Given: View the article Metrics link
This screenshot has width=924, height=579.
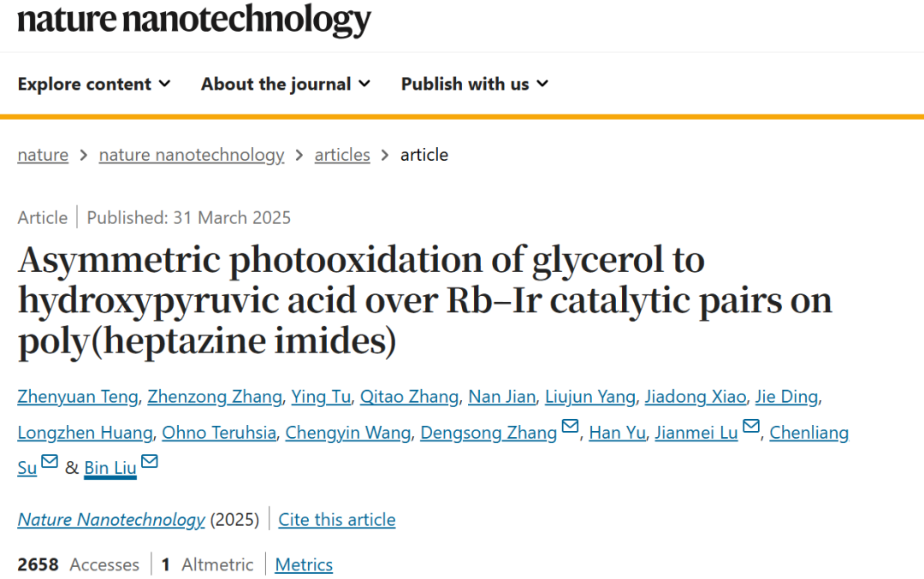Looking at the screenshot, I should click(x=304, y=564).
